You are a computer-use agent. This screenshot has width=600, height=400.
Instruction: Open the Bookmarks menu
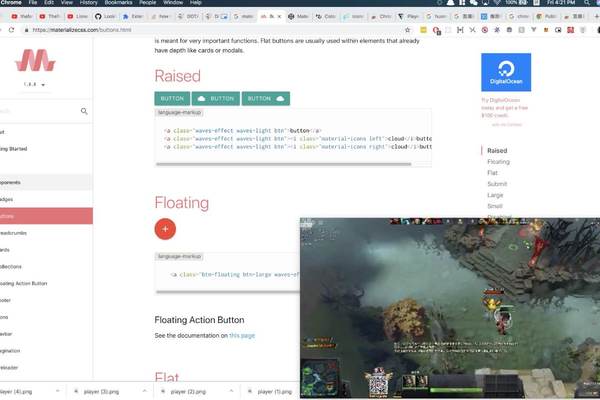point(118,3)
